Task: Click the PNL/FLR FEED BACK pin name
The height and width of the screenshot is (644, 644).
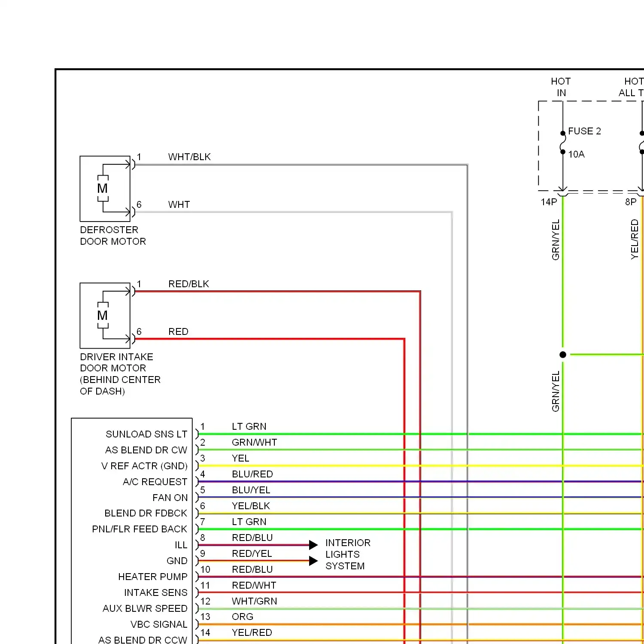Action: [140, 529]
